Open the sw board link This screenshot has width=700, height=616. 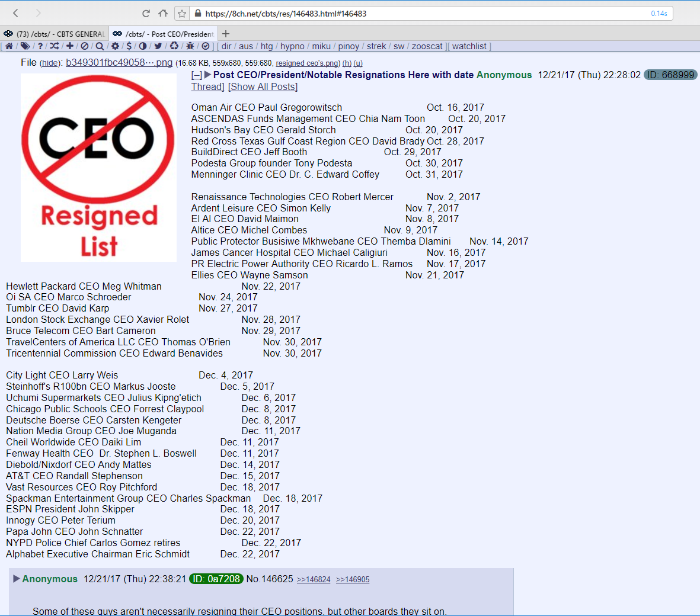pos(399,46)
